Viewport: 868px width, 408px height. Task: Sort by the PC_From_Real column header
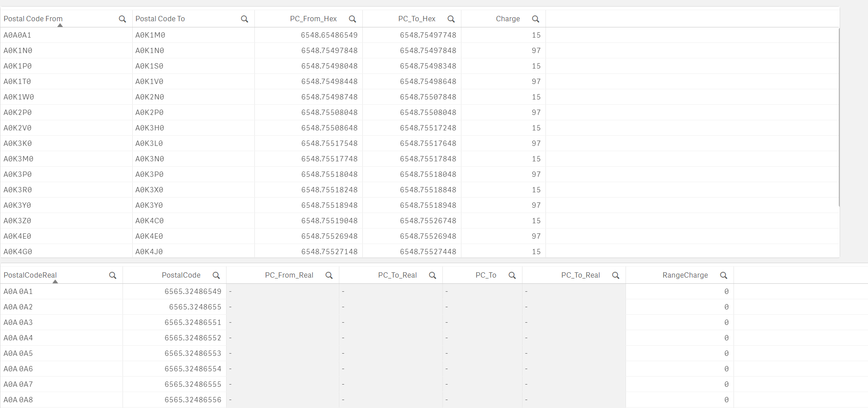(289, 275)
